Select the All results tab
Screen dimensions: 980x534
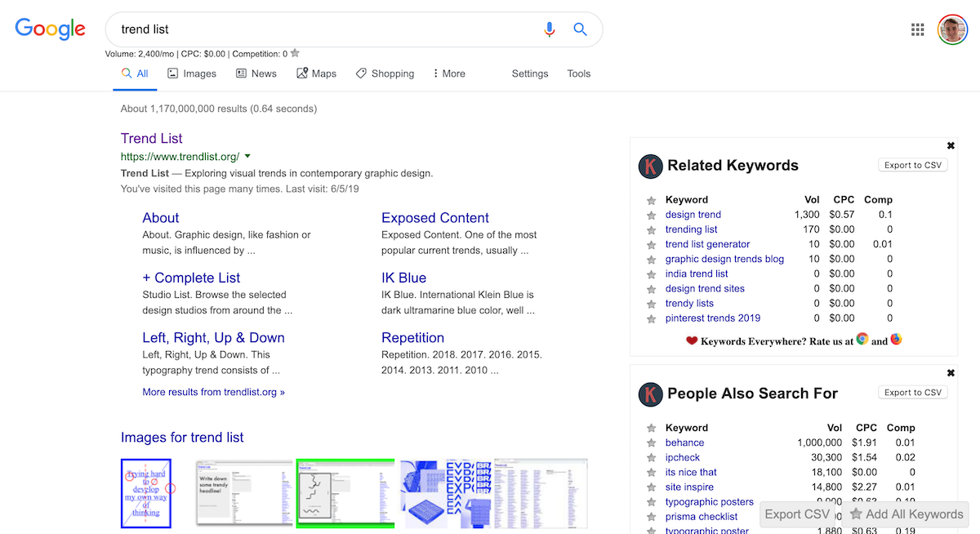pyautogui.click(x=135, y=73)
